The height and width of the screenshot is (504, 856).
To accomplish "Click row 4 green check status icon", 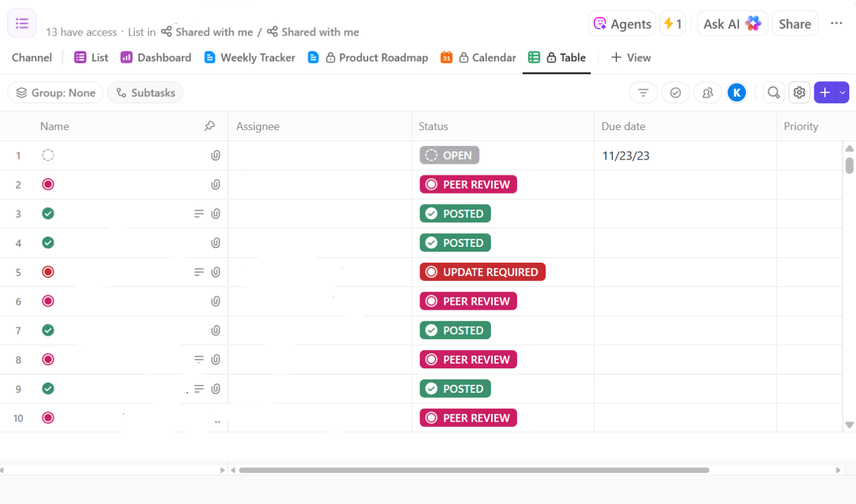I will 48,243.
